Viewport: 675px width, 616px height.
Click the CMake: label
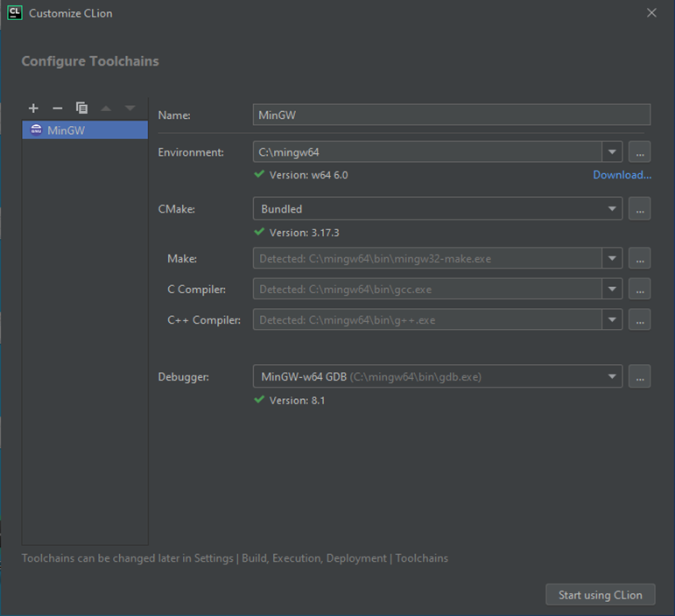click(177, 209)
